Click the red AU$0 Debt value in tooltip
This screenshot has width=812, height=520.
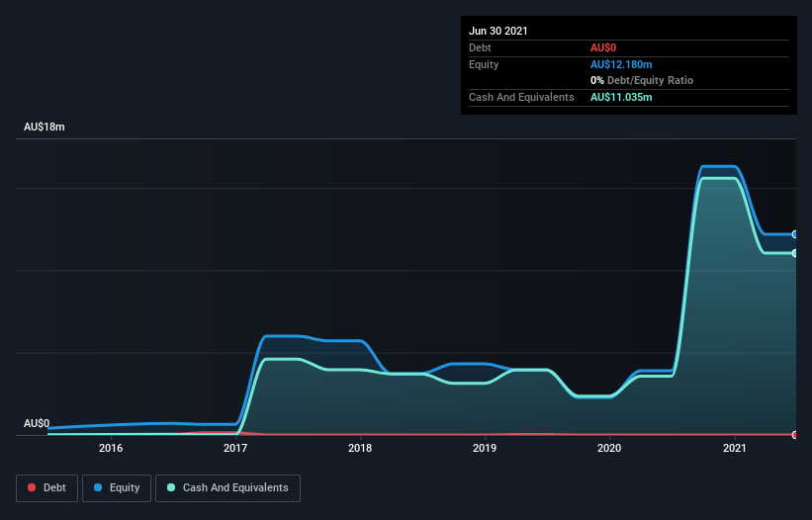[x=603, y=47]
